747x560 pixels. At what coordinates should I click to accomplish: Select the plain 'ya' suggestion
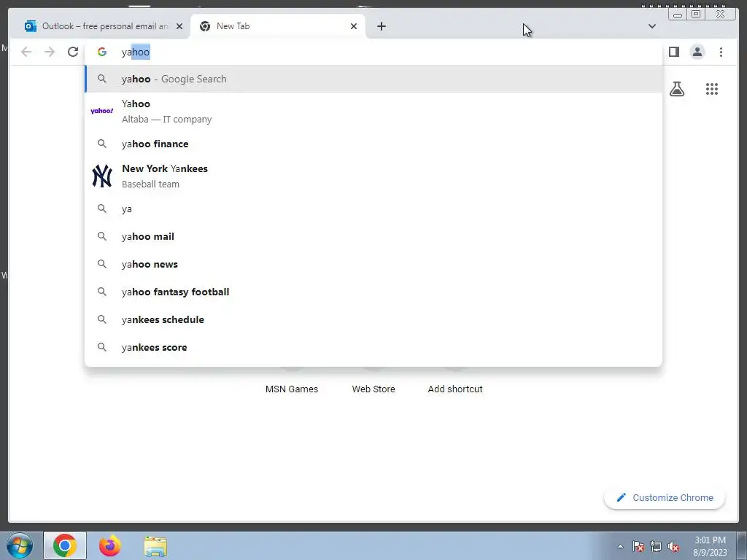point(373,209)
